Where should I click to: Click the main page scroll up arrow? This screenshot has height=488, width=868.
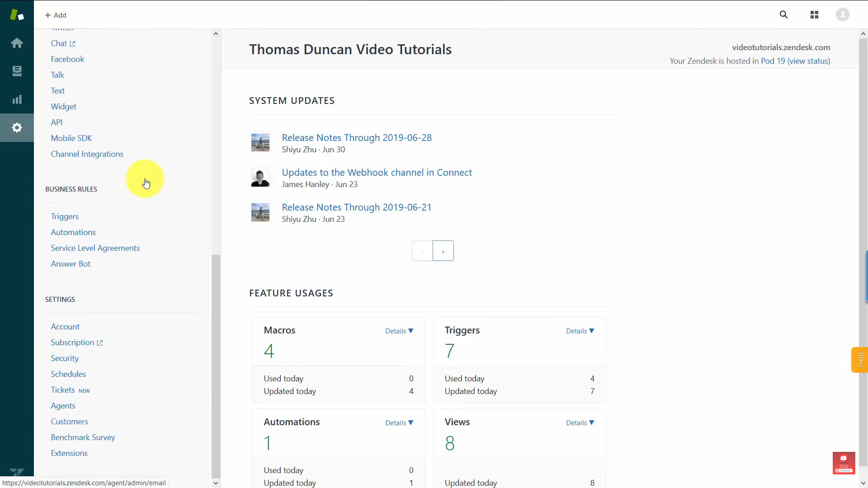click(863, 34)
